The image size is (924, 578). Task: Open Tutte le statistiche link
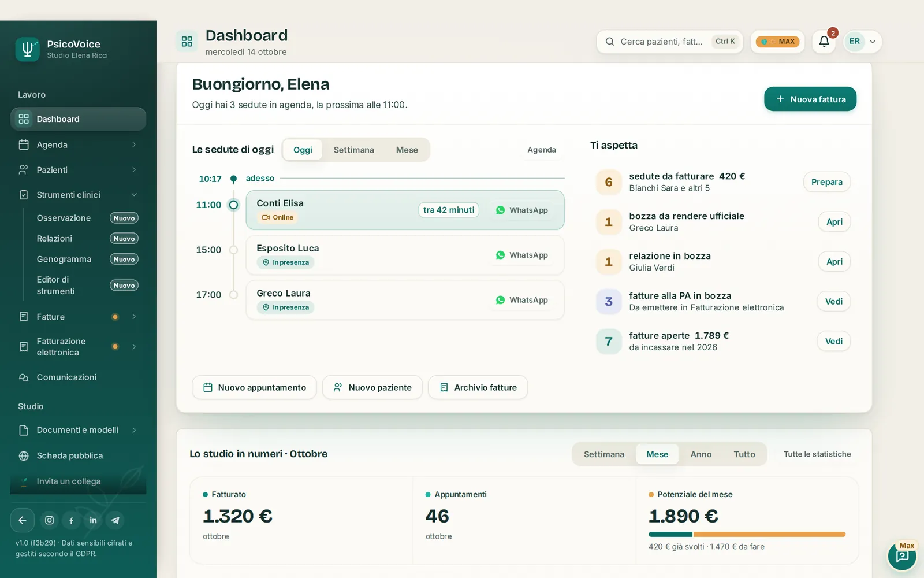click(817, 454)
